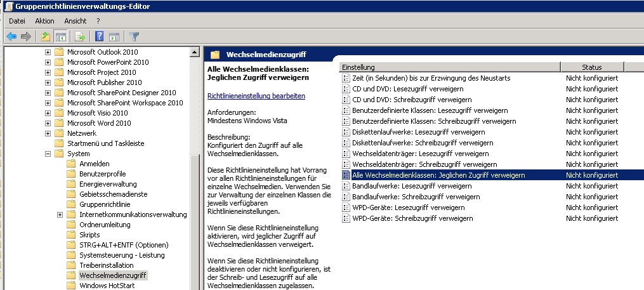
Task: Go up one level with folder icon
Action: (46, 36)
